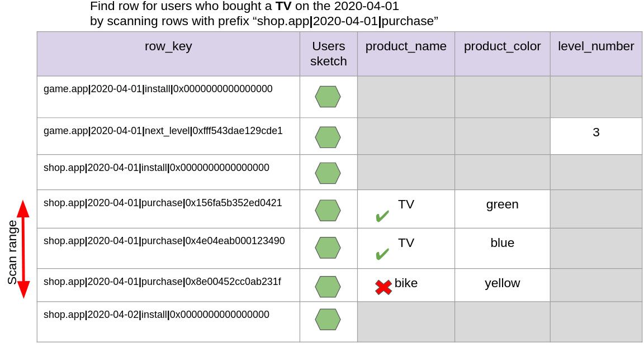Click the sketch hexagon in next_level row
Screen dimensions: 644x352
[x=328, y=137]
